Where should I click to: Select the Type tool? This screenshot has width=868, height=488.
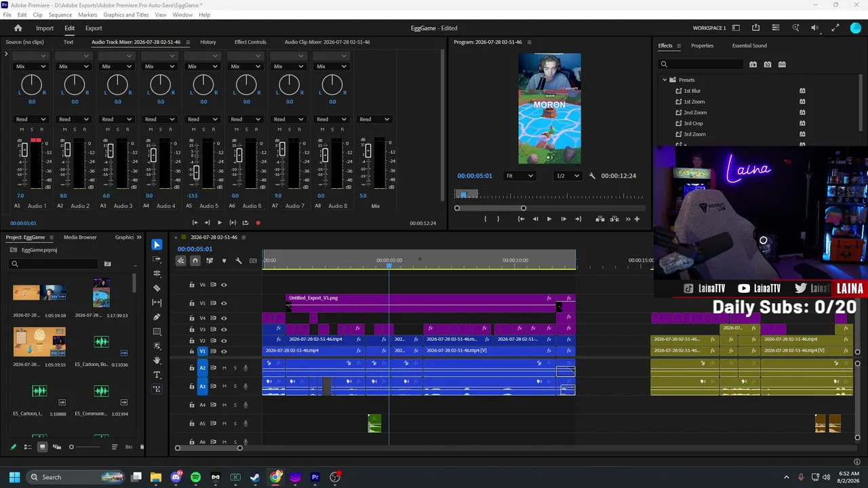[157, 375]
